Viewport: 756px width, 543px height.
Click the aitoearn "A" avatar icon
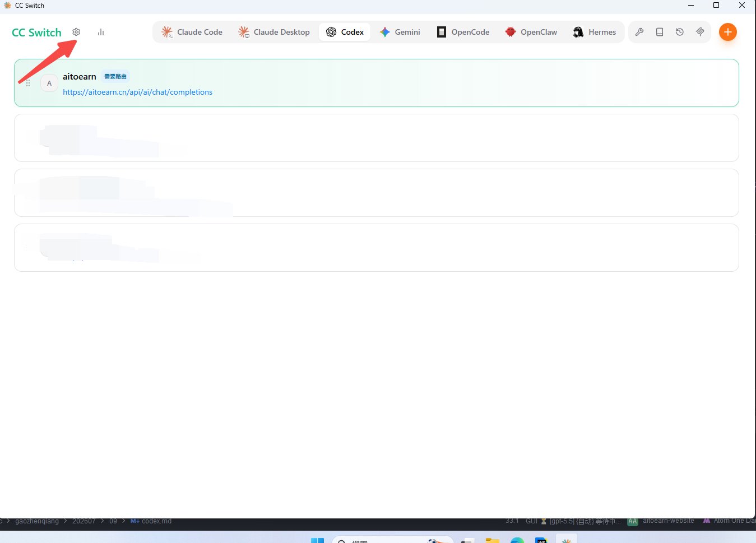coord(49,83)
